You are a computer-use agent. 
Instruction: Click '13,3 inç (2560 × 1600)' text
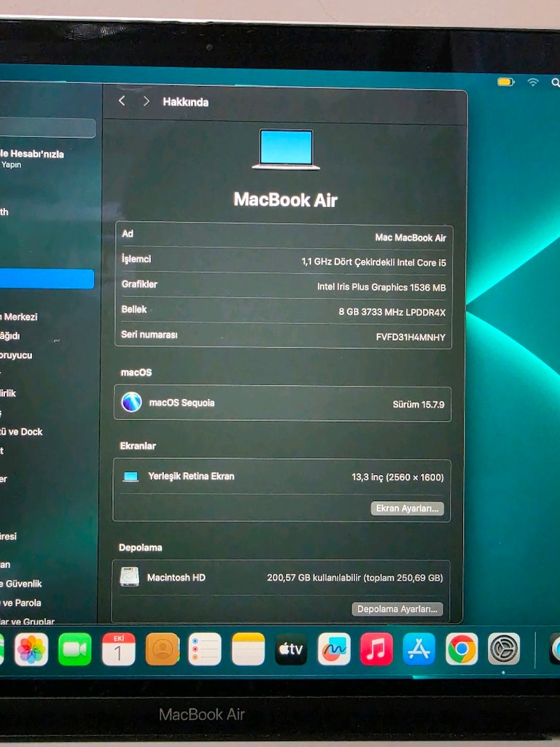pos(397,477)
